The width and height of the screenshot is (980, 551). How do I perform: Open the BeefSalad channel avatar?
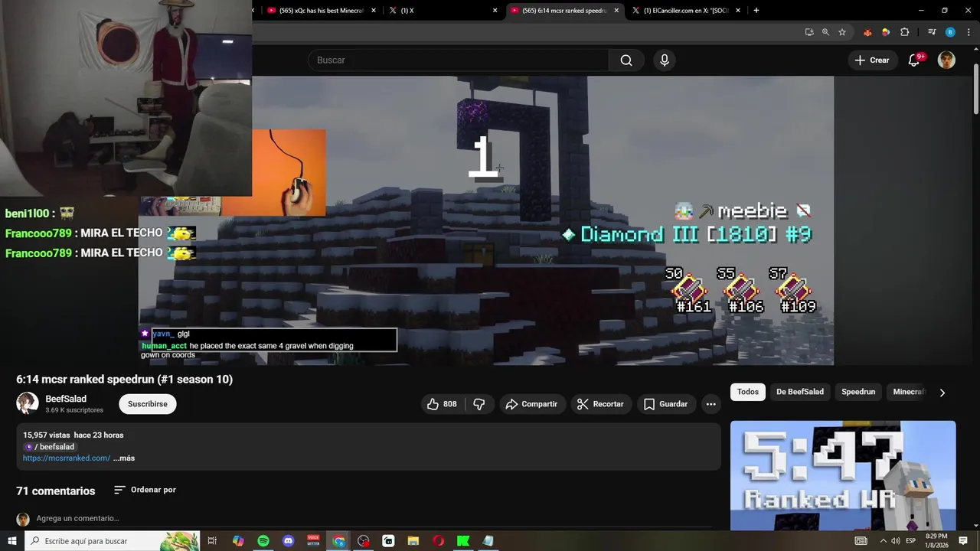(28, 403)
